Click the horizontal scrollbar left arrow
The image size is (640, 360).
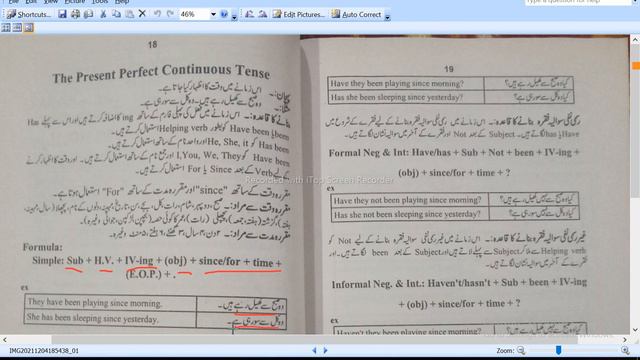tap(4, 340)
